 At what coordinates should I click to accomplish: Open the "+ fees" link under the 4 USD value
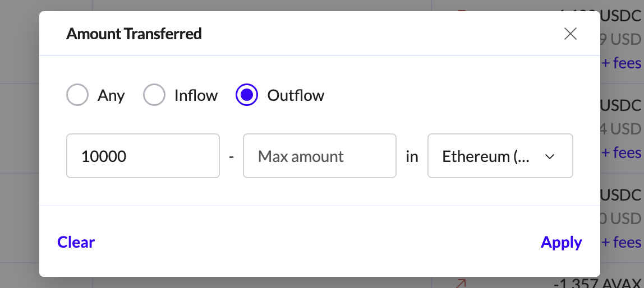(622, 152)
